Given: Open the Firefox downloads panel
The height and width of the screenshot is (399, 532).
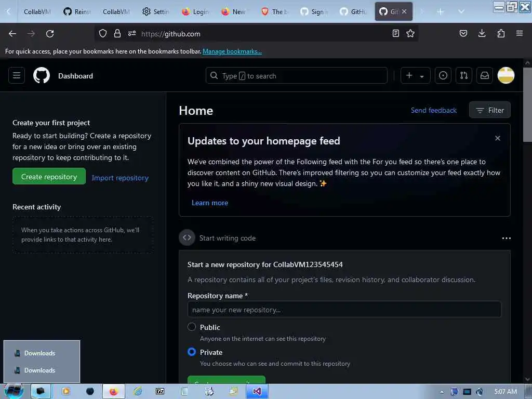Looking at the screenshot, I should tap(482, 33).
